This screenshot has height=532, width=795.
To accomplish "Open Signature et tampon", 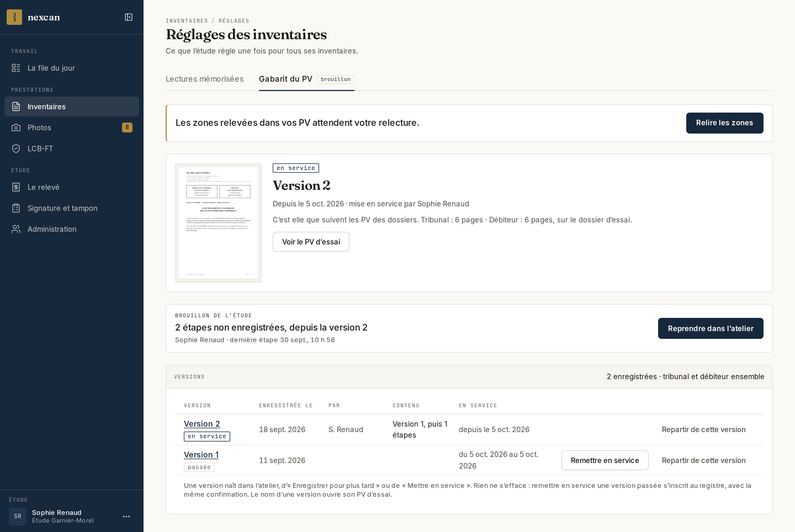I will pyautogui.click(x=71, y=208).
